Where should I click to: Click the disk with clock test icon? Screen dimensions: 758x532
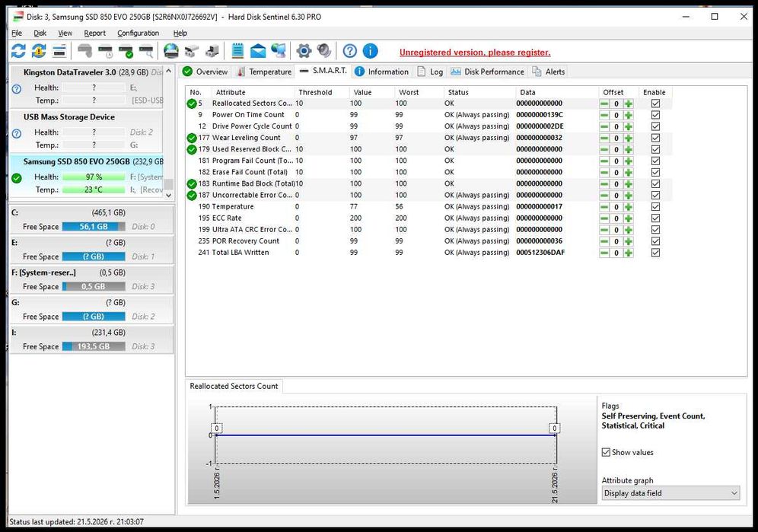105,51
